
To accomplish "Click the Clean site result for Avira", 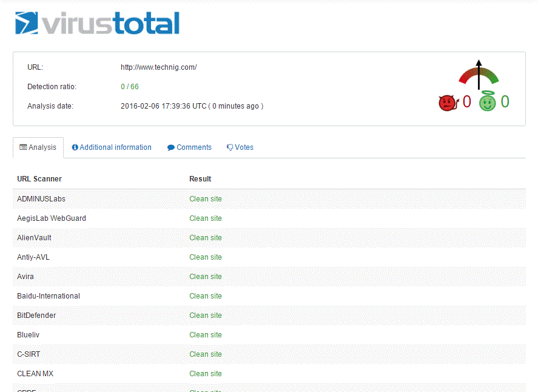I will coord(206,276).
